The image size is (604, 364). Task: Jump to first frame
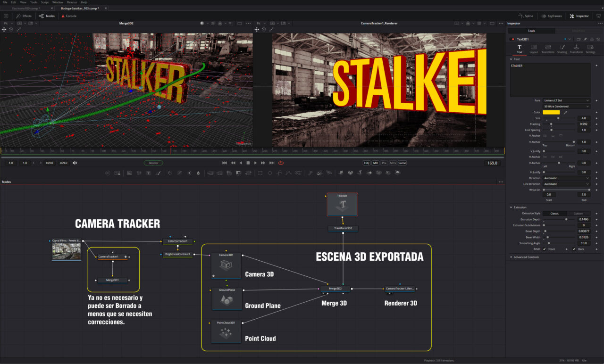click(x=224, y=163)
